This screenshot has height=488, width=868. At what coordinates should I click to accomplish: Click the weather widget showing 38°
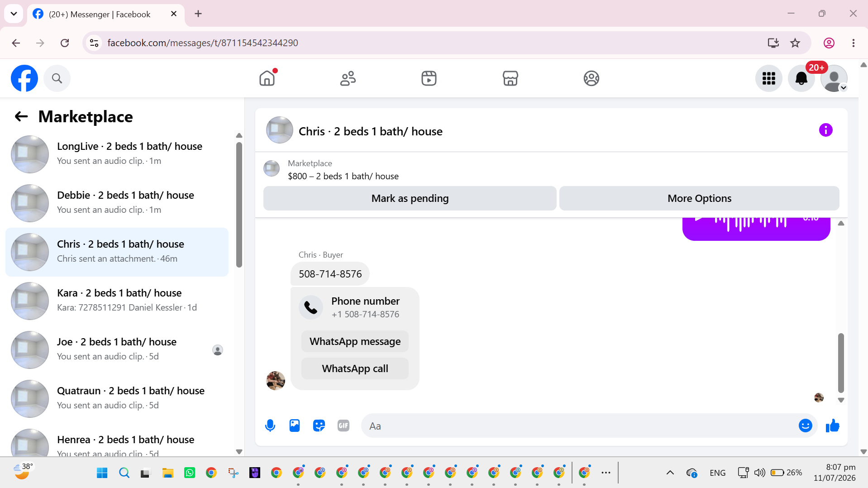tap(23, 472)
